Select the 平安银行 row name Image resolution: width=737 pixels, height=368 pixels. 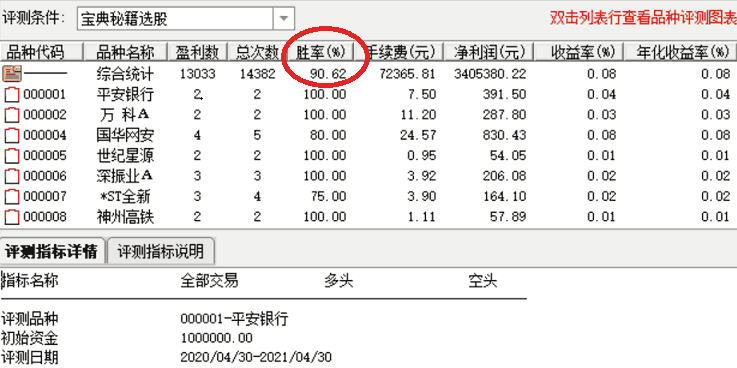coord(125,94)
